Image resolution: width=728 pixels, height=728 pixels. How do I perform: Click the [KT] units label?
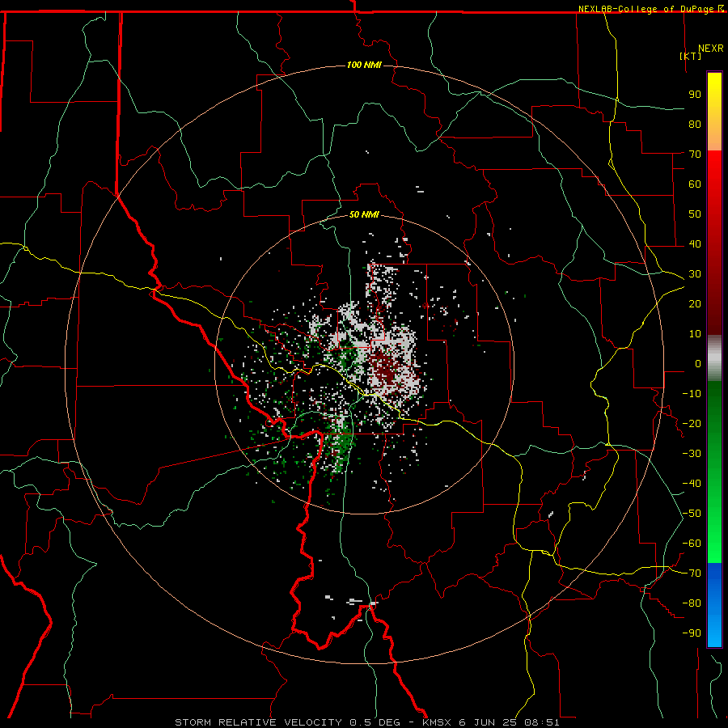690,56
